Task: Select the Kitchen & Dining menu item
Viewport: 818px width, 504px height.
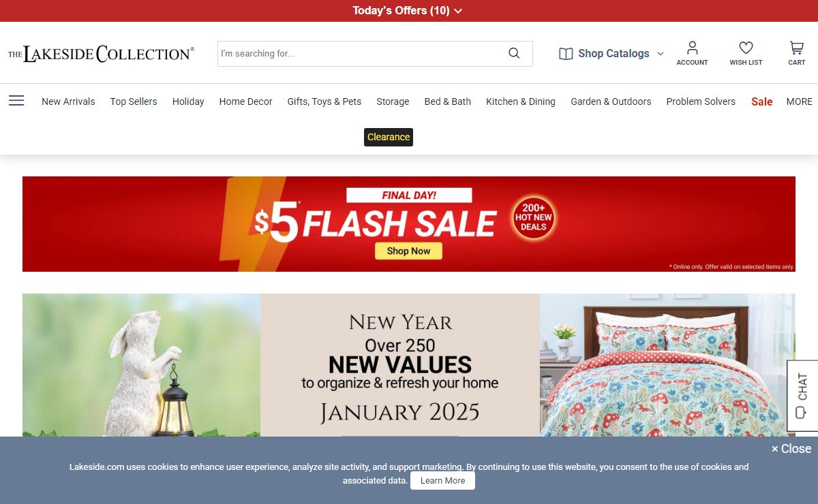Action: [521, 101]
